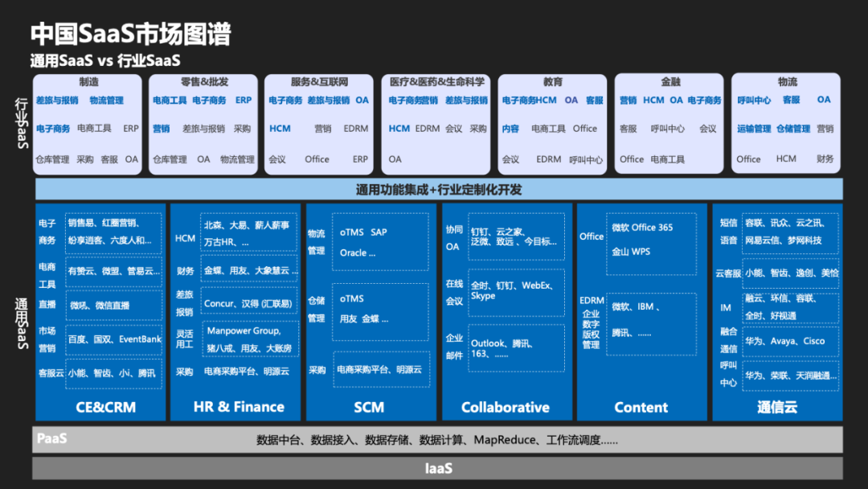
Task: Click the 云客服 row label
Action: 728,273
